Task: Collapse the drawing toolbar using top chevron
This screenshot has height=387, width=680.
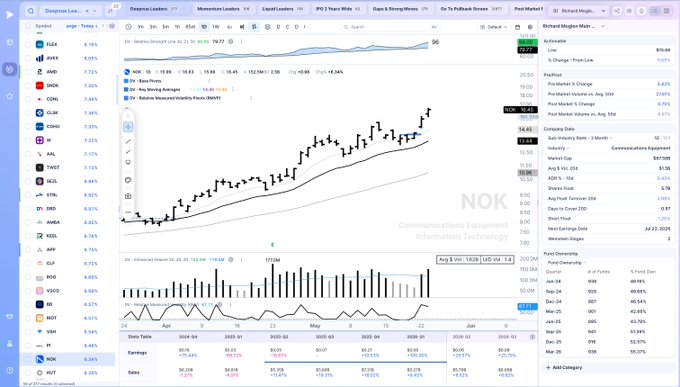Action: click(126, 108)
